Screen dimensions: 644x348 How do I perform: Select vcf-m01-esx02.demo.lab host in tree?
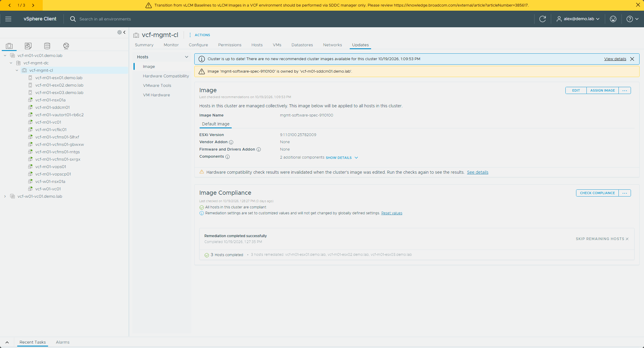click(59, 85)
